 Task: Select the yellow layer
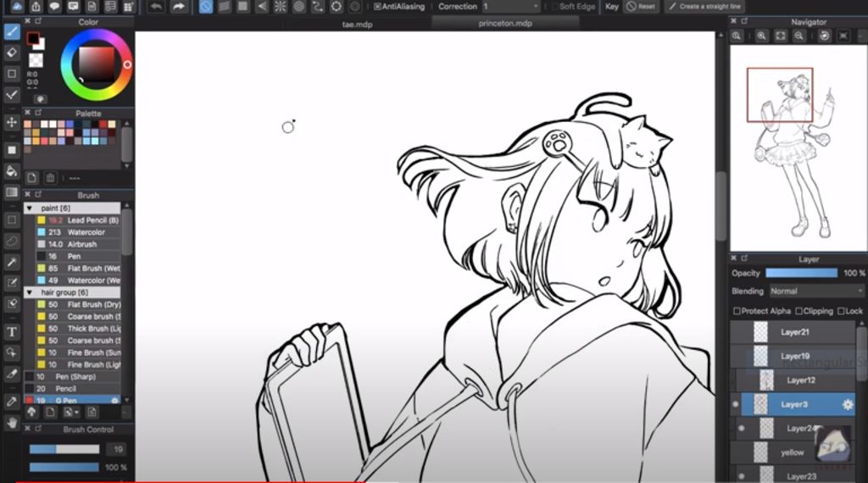[x=793, y=452]
